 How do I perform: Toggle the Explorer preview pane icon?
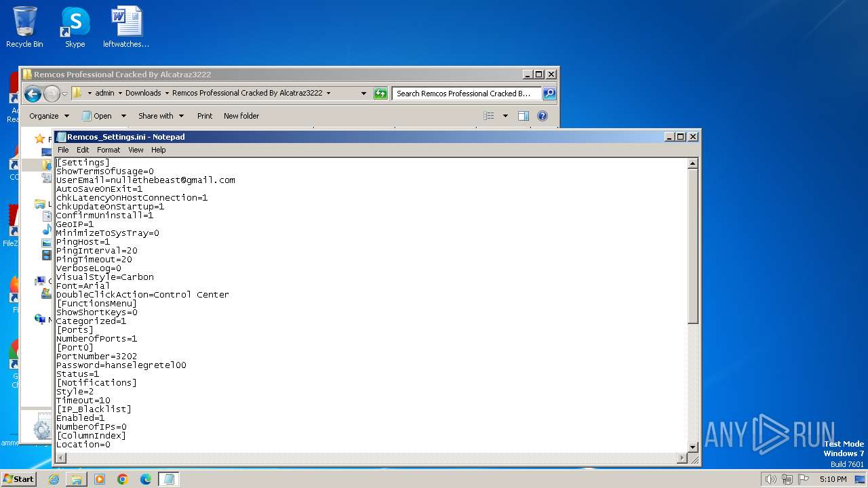[523, 116]
